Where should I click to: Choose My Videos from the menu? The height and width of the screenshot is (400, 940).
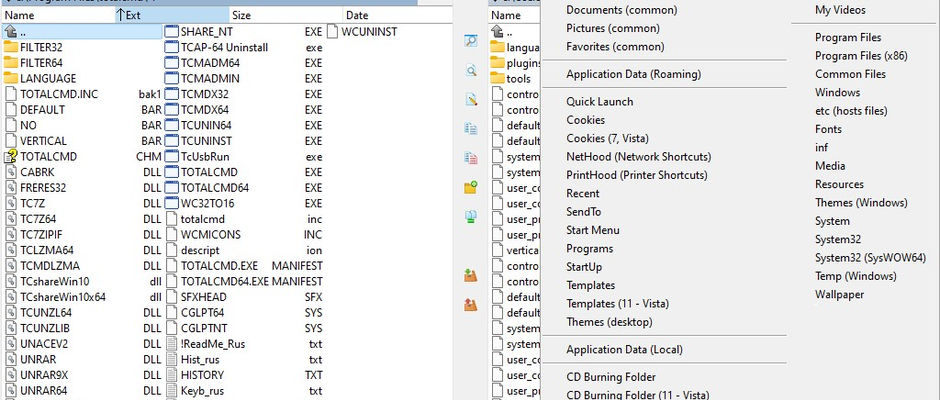click(x=840, y=10)
